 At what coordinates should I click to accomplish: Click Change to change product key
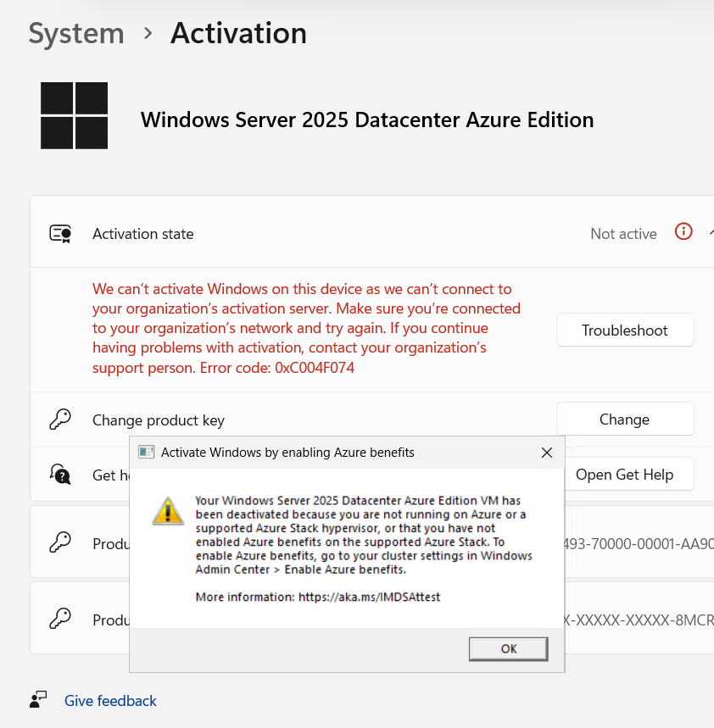point(625,420)
